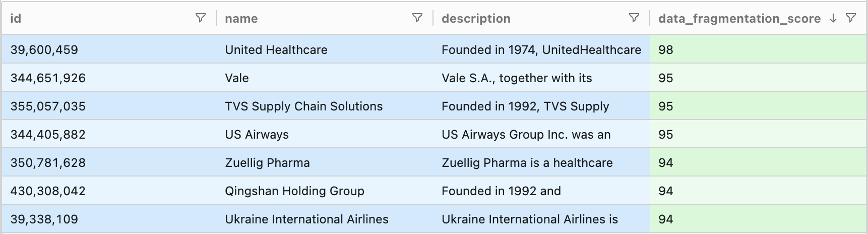The width and height of the screenshot is (868, 234).
Task: Click the score 98 cell
Action: pyautogui.click(x=666, y=50)
